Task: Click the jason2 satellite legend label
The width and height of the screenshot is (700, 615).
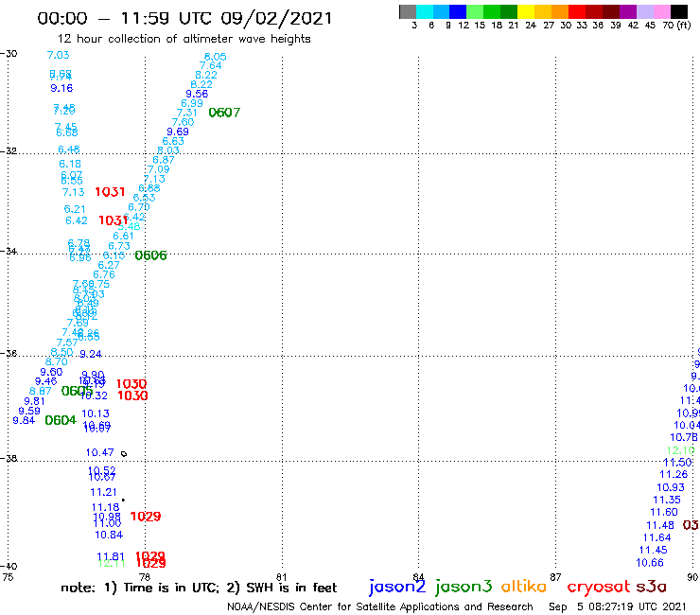Action: tap(397, 588)
